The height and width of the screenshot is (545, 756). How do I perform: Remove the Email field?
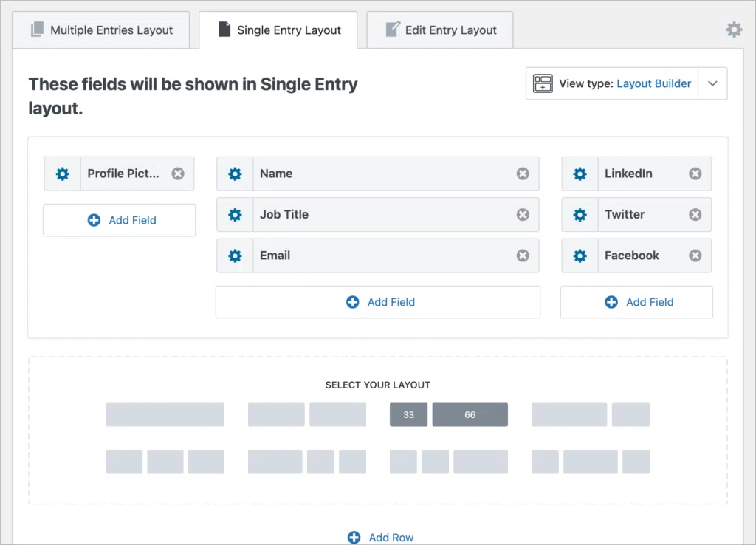[x=523, y=256]
